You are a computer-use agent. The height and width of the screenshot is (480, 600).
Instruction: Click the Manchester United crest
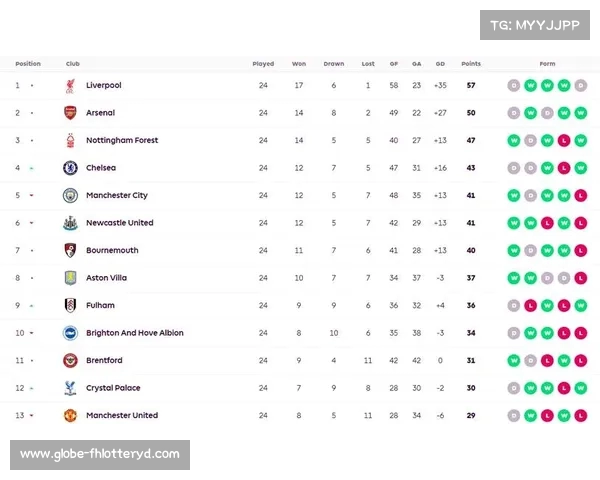pyautogui.click(x=70, y=415)
